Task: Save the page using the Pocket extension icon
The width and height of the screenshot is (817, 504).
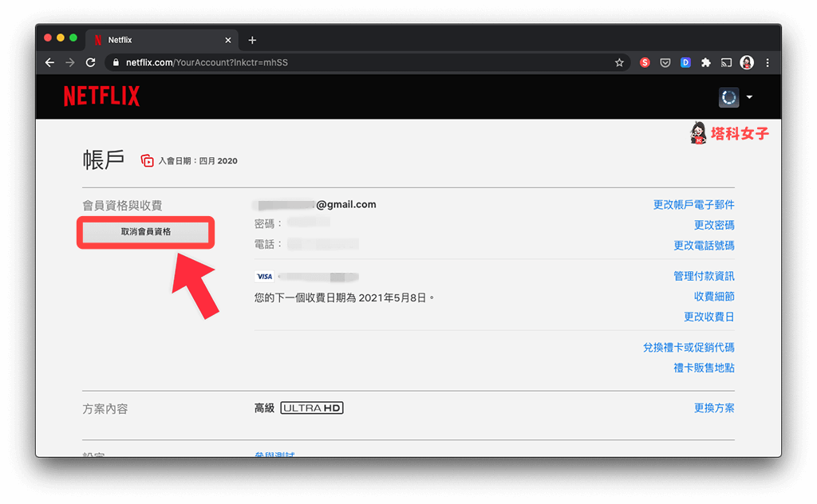Action: click(665, 62)
